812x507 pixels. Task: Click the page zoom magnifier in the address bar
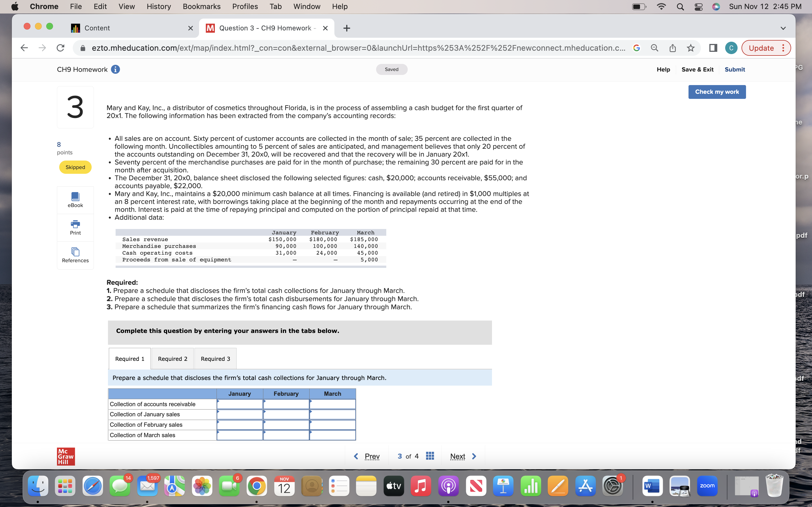(x=654, y=48)
